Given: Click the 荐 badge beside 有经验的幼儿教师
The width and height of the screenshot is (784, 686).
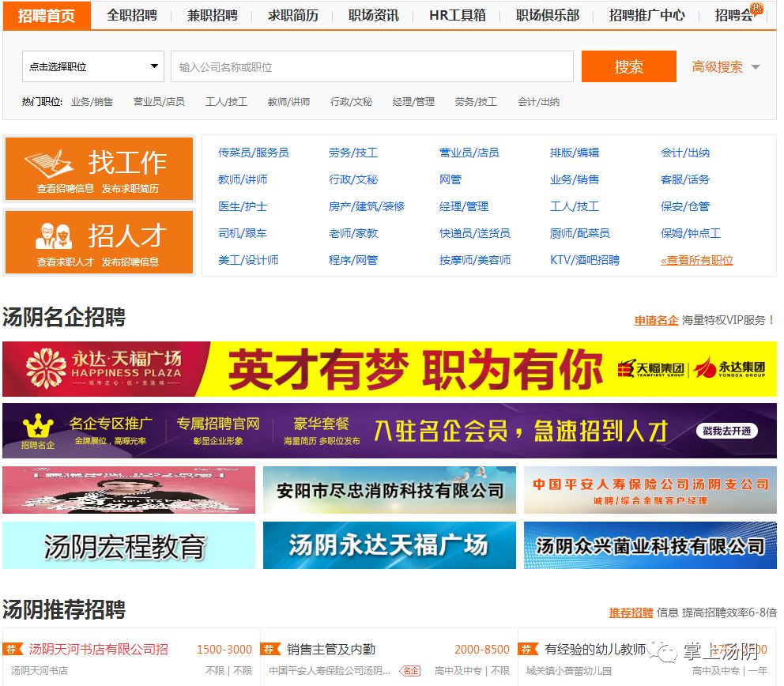Looking at the screenshot, I should point(528,649).
